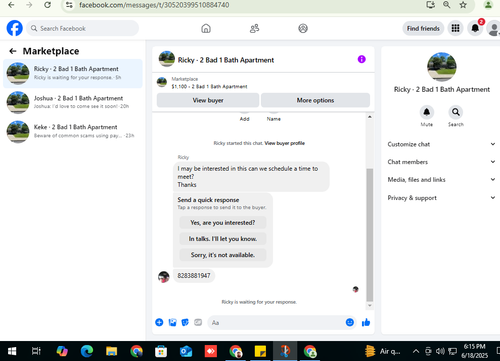Click the chat scroll up arrow
This screenshot has height=361, width=500.
[x=370, y=117]
